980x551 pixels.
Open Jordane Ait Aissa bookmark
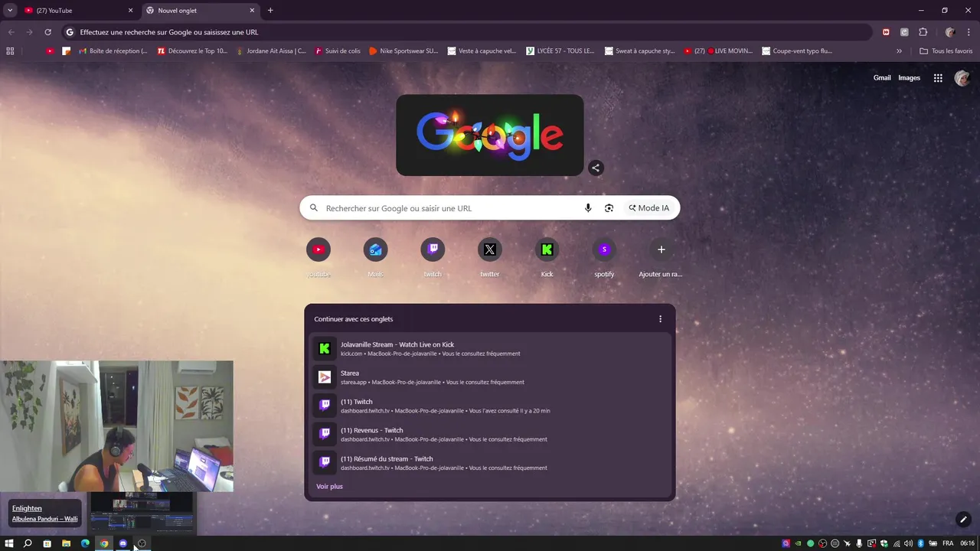[x=270, y=51]
